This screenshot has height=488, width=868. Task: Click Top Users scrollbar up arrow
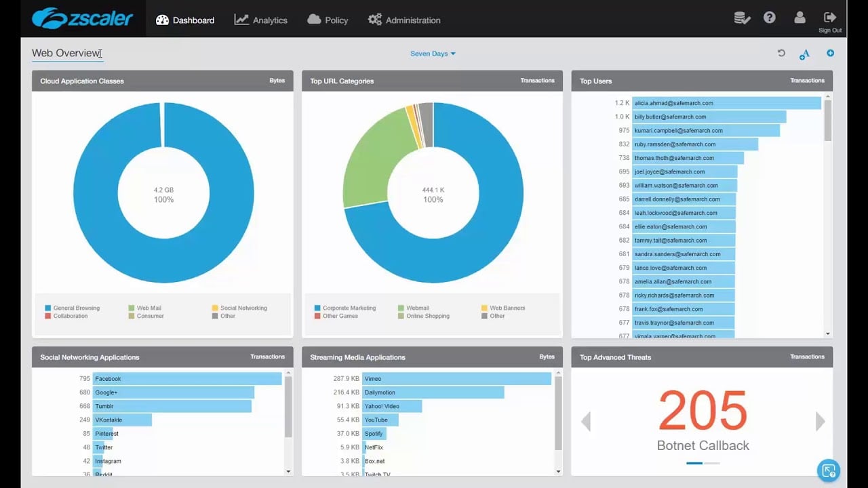point(827,96)
